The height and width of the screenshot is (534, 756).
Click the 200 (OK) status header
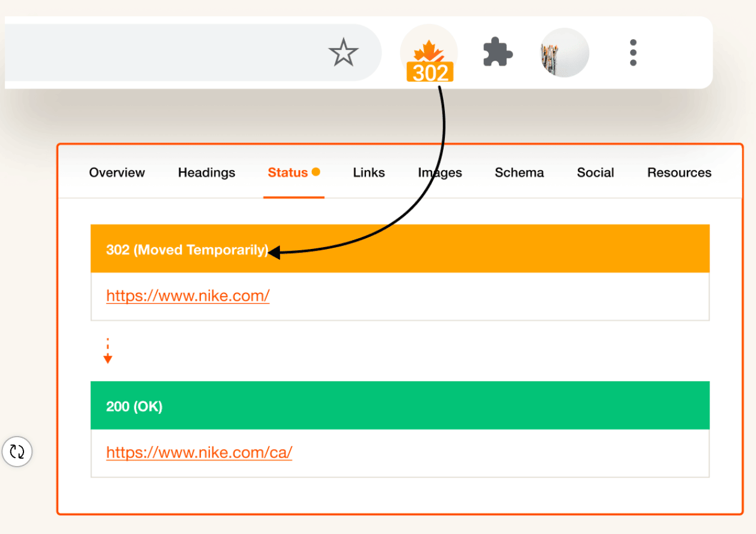click(x=400, y=405)
